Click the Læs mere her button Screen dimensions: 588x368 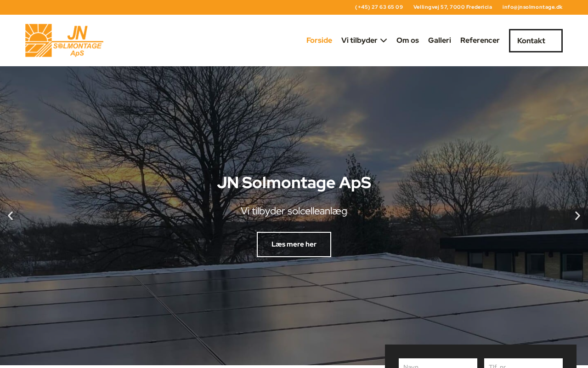tap(294, 244)
